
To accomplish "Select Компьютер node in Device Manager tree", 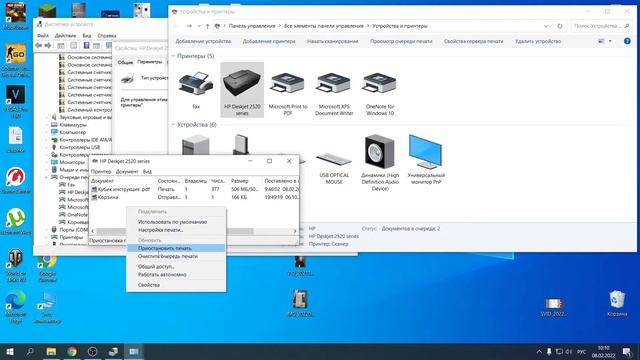I will pos(73,132).
